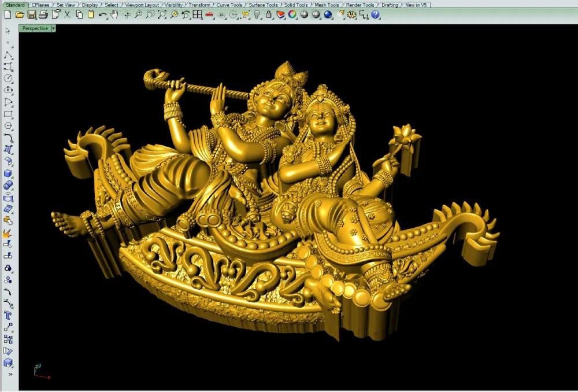This screenshot has width=578, height=392.
Task: Open the Display tab
Action: point(90,5)
